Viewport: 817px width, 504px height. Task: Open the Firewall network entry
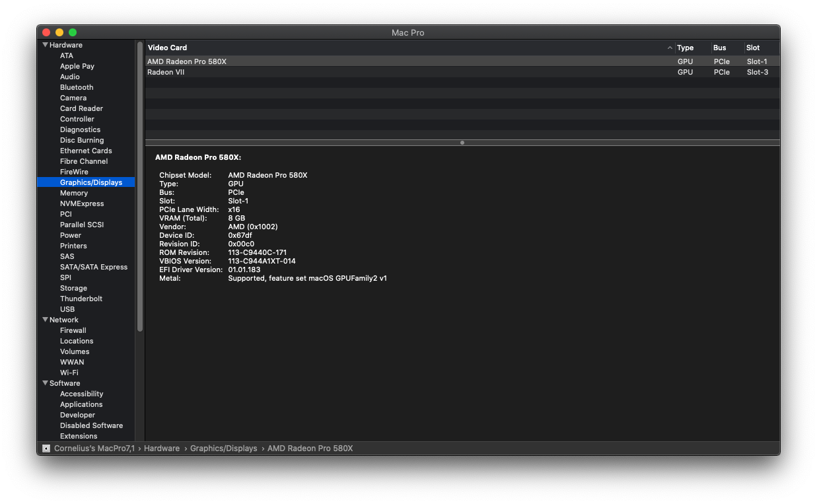point(73,330)
